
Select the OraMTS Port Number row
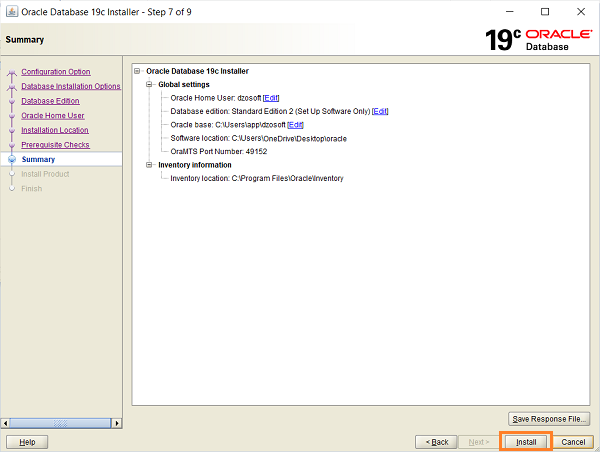tap(219, 152)
